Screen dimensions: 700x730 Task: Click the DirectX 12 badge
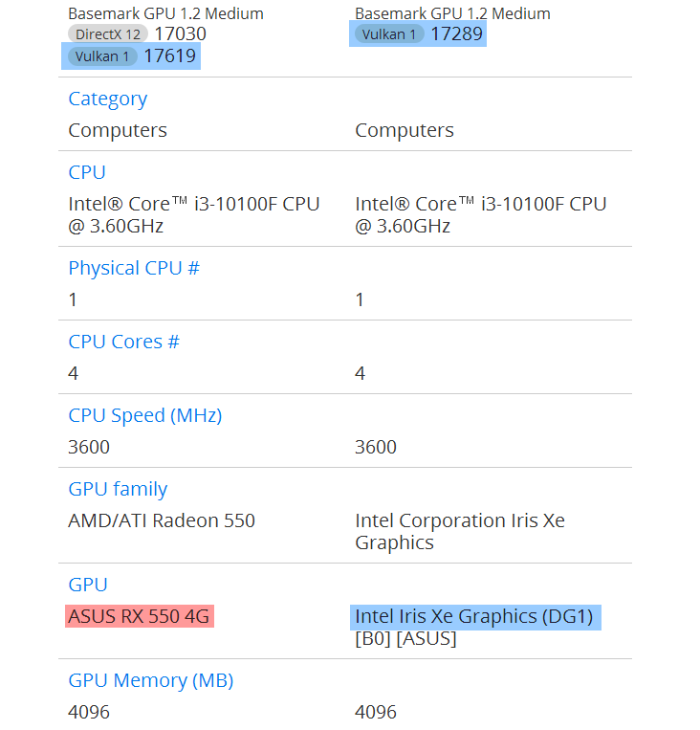tap(108, 34)
